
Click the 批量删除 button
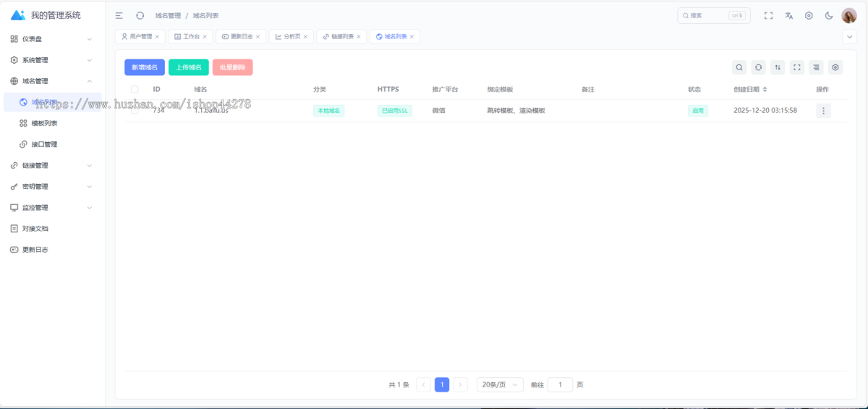click(232, 67)
